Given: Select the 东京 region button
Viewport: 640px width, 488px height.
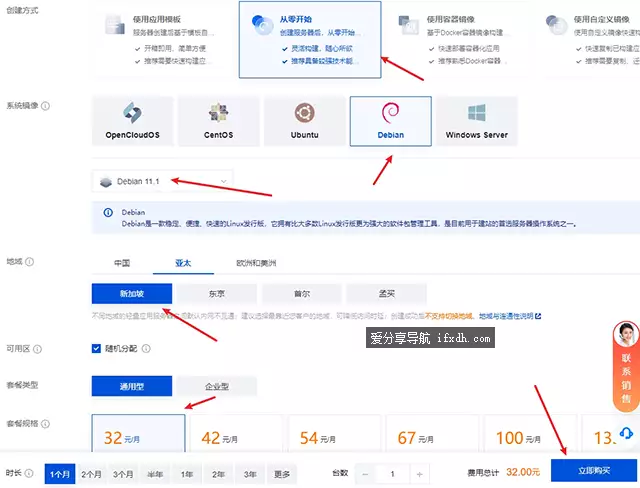Looking at the screenshot, I should coord(216,294).
